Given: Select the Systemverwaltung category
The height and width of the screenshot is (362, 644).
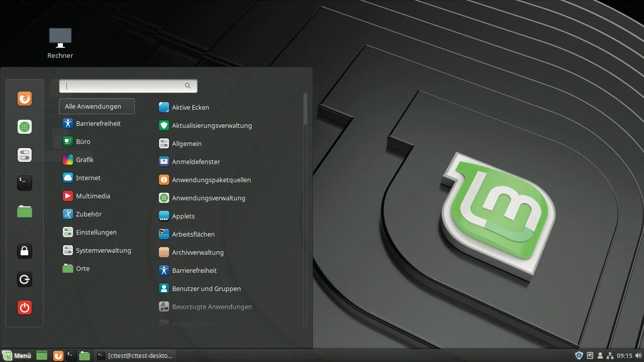Looking at the screenshot, I should click(96, 250).
